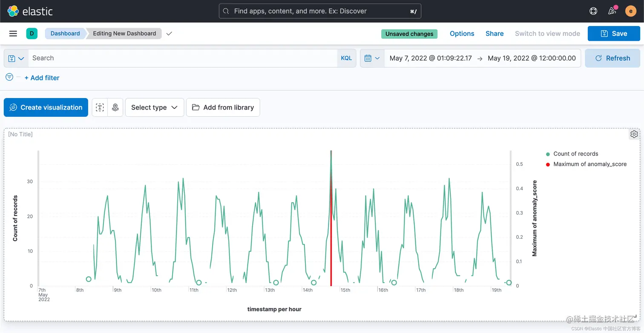Toggle the KQL query language switcher
Image resolution: width=644 pixels, height=333 pixels.
click(346, 58)
